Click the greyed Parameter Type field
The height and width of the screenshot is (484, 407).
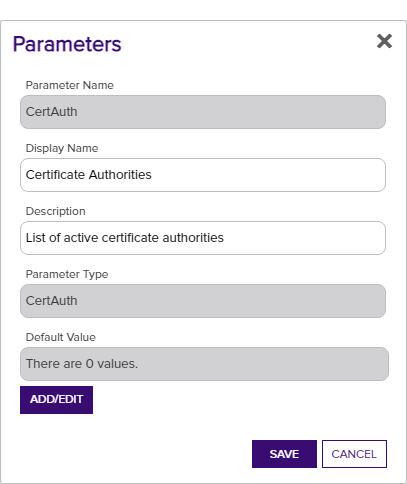[203, 301]
